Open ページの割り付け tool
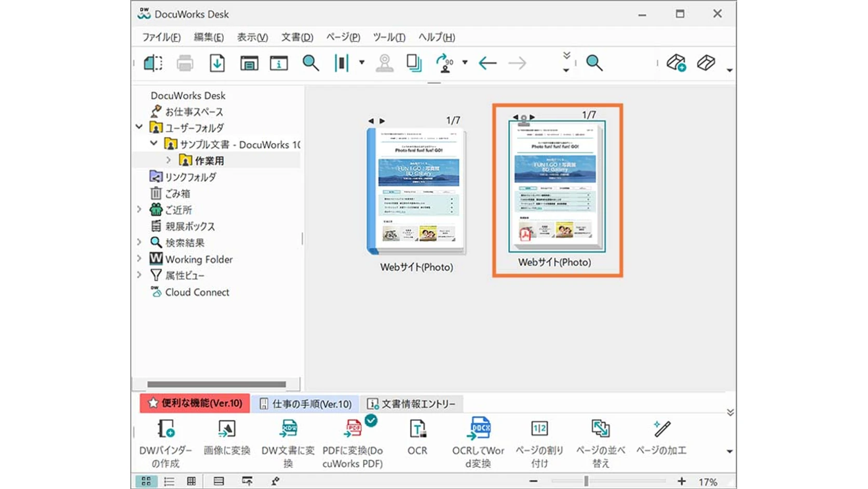This screenshot has width=868, height=489. point(539,443)
